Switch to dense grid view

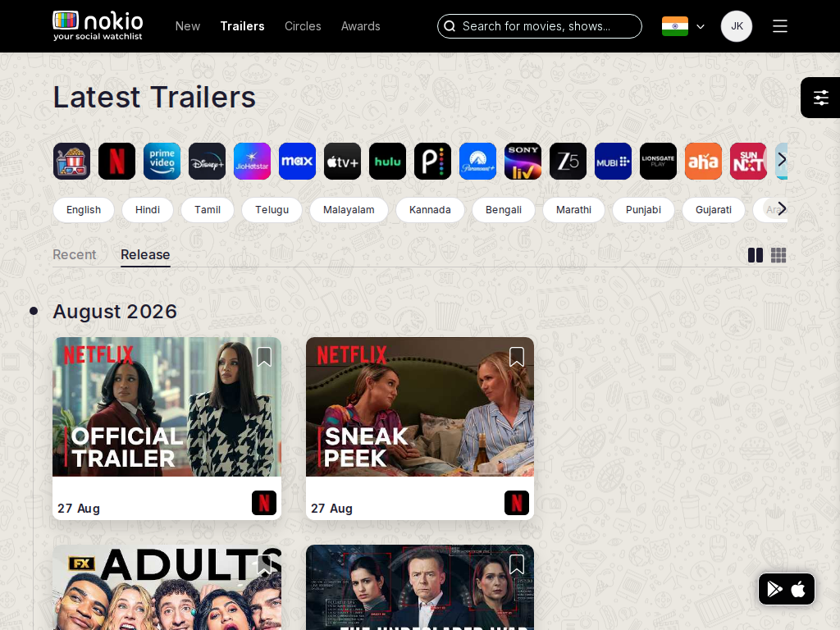tap(778, 256)
